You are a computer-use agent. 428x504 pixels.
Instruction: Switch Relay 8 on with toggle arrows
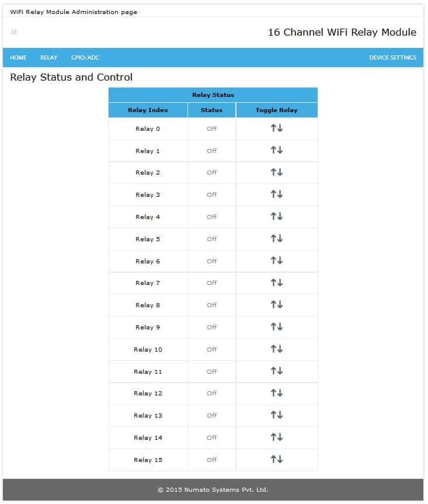click(277, 305)
